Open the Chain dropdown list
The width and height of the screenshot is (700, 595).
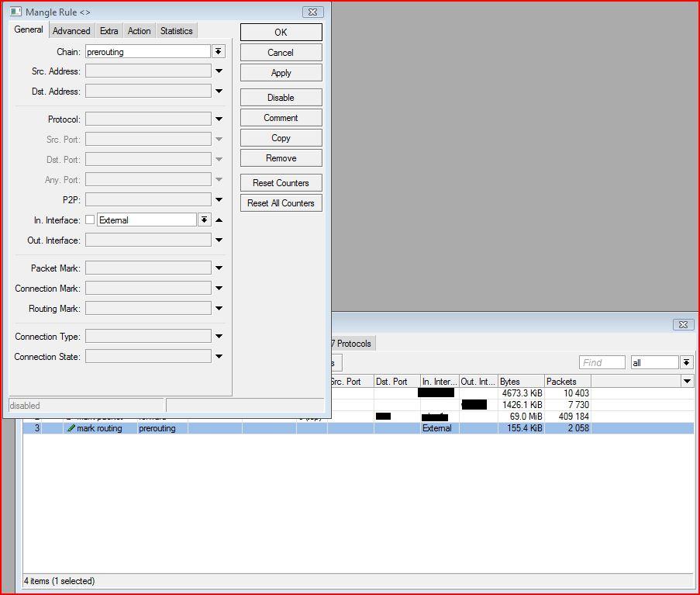(219, 51)
